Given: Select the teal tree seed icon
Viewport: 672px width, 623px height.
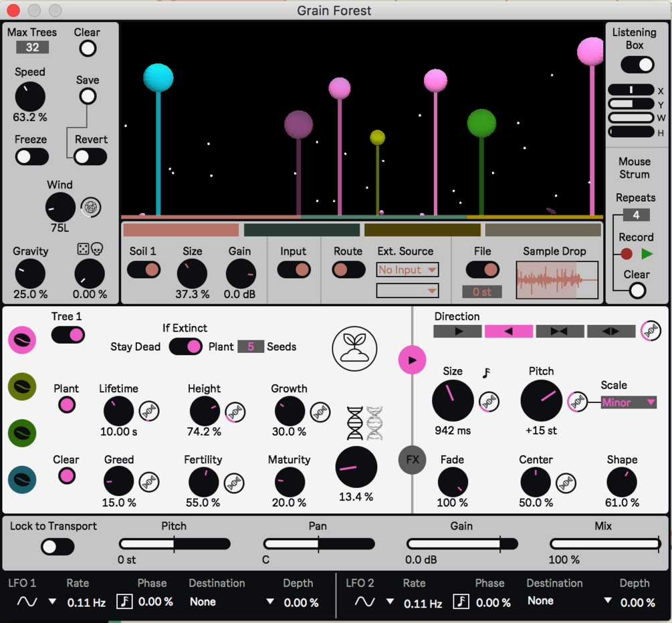Looking at the screenshot, I should click(22, 479).
